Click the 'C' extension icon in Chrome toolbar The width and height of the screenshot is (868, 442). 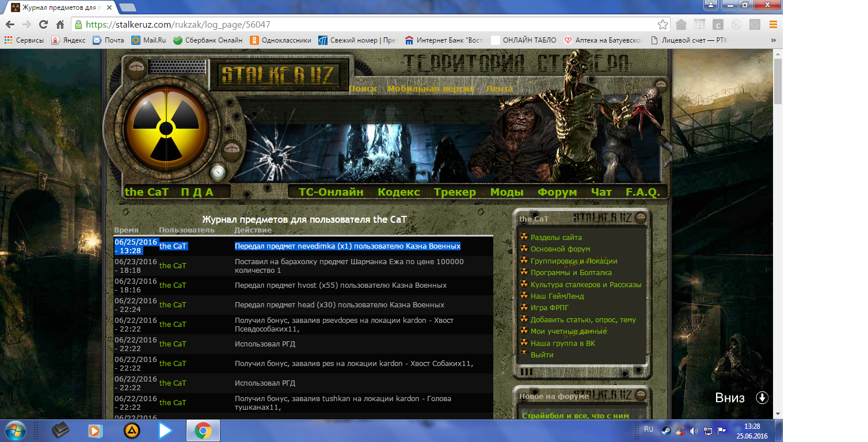point(718,25)
